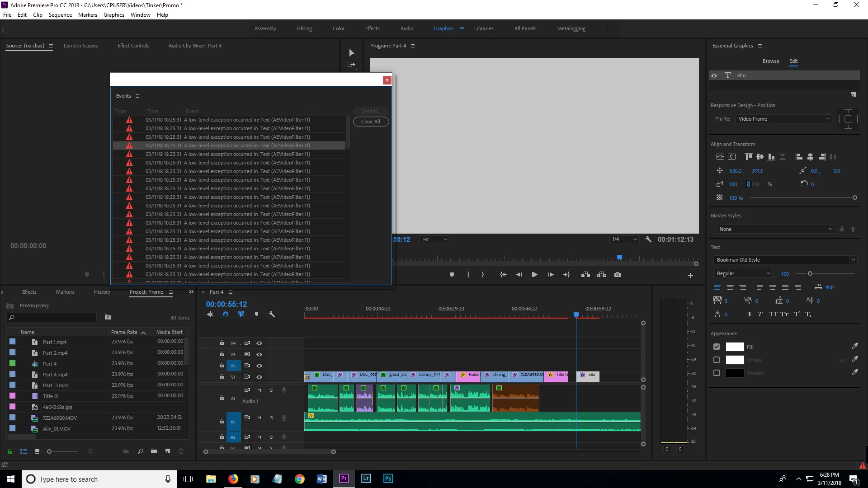Viewport: 868px width, 488px height.
Task: Click the Lift icon in Program monitor
Action: [x=585, y=275]
